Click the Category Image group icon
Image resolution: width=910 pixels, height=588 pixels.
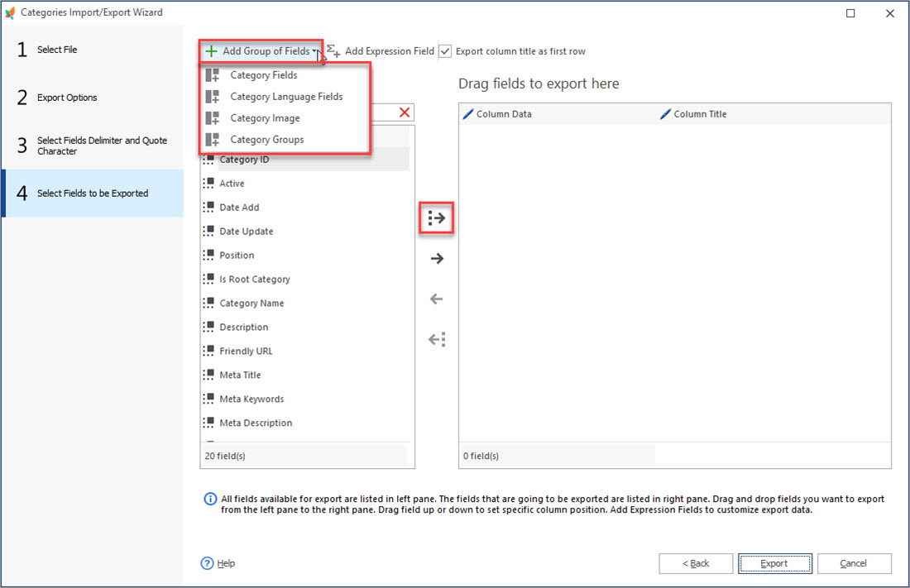(x=213, y=117)
